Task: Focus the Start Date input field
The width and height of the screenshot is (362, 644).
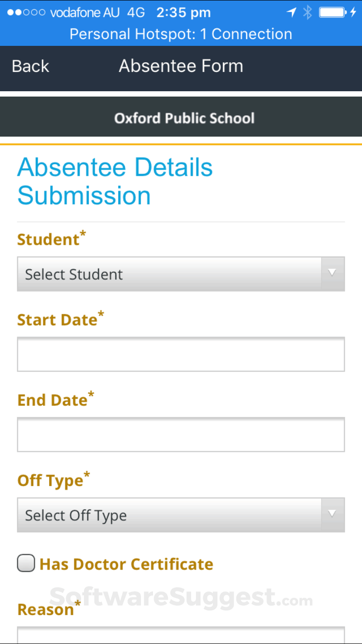Action: (x=181, y=354)
